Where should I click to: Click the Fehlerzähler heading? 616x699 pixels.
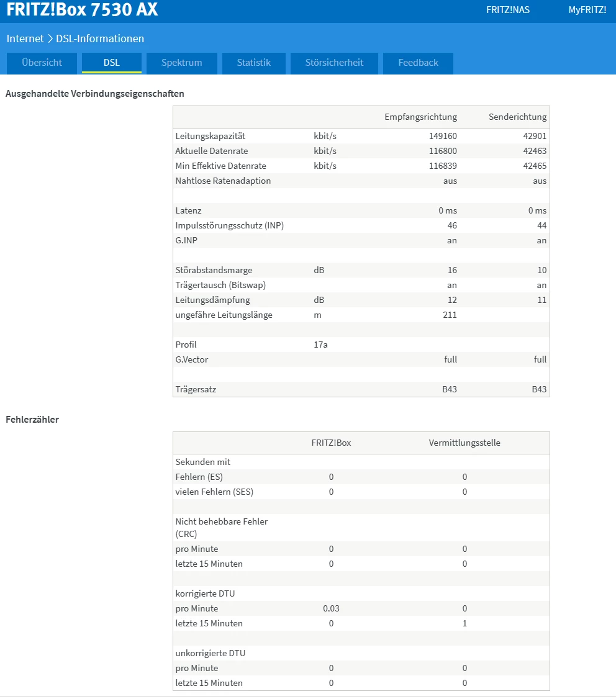(x=32, y=420)
